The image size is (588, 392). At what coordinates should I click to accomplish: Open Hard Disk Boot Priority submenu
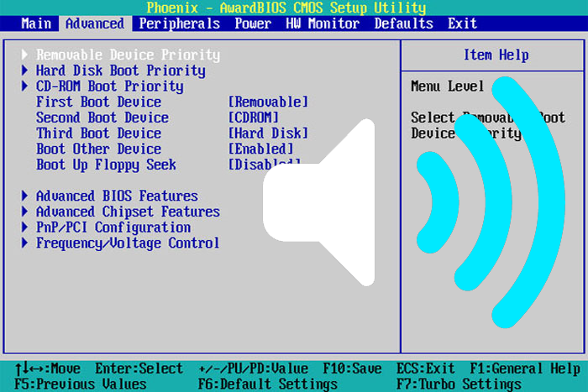(121, 71)
